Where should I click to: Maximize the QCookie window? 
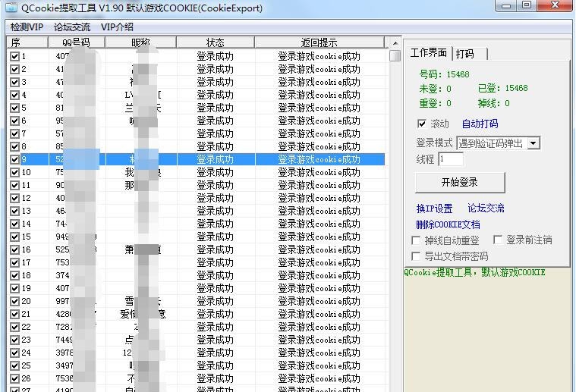(527, 5)
